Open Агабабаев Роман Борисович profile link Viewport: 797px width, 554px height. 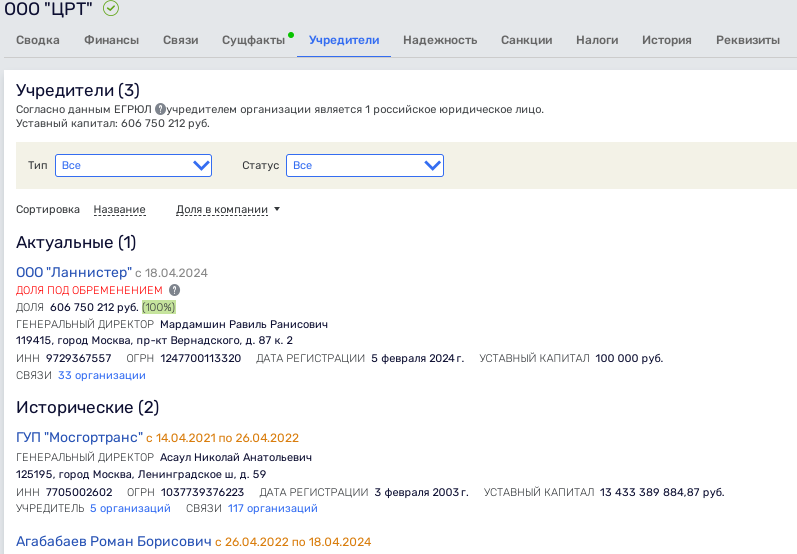[x=114, y=542]
